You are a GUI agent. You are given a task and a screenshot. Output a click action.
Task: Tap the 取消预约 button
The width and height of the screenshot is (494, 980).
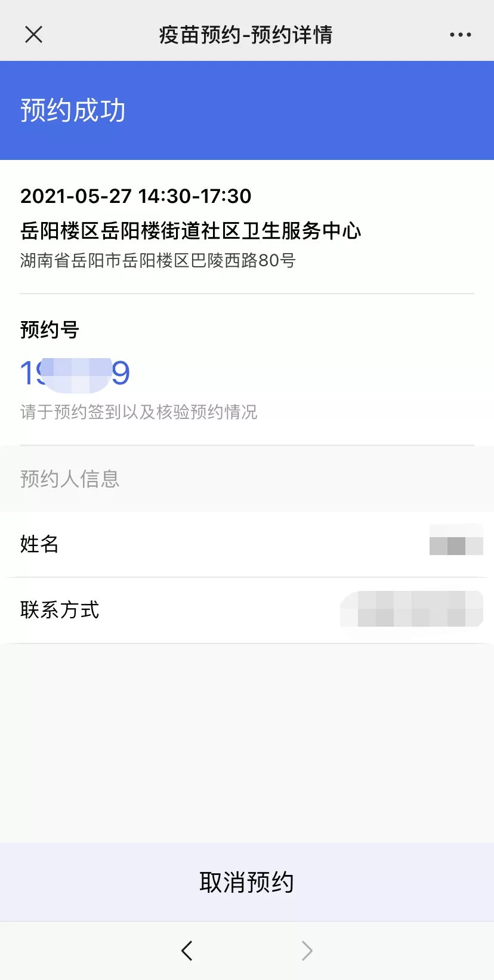point(247,882)
